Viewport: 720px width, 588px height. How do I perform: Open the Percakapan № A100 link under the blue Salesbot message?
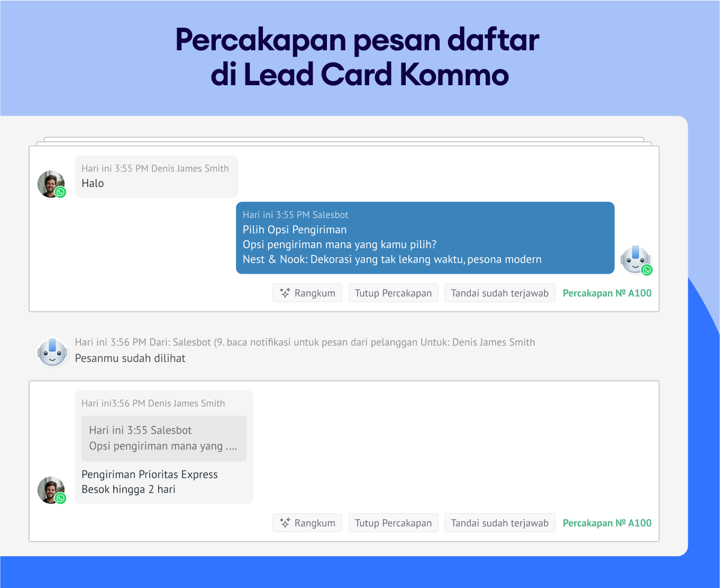(607, 293)
